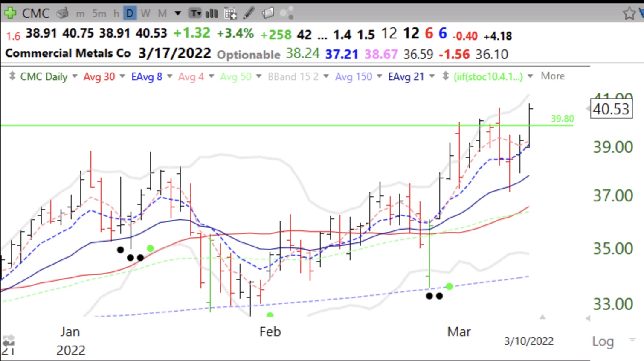Click the iif(stoc10.4.1...) indicator label
Screen dimensions: 644x361
tap(488, 77)
